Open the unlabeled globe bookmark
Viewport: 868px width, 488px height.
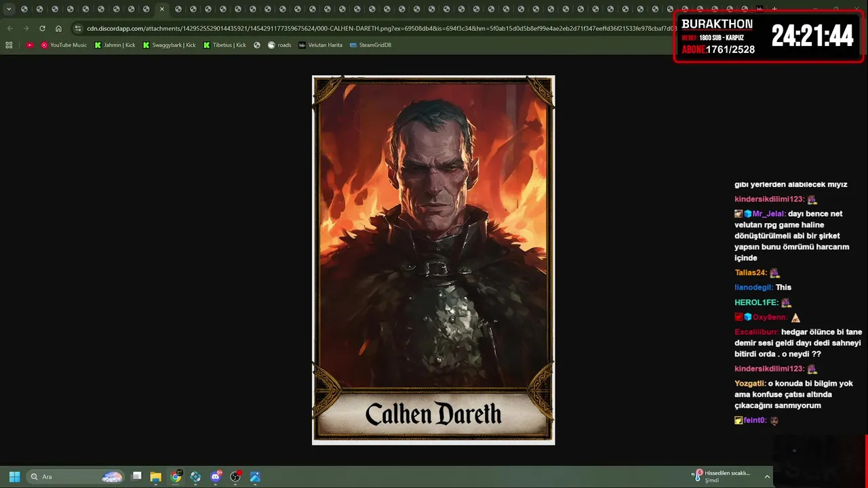257,45
